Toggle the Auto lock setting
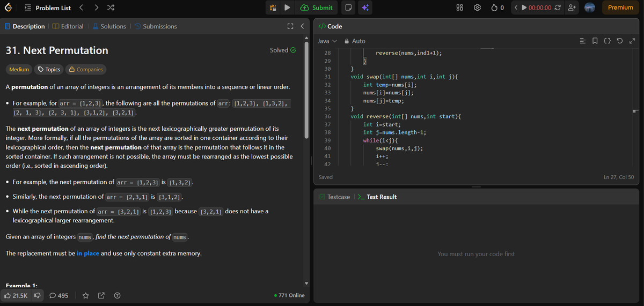The width and height of the screenshot is (644, 306). [x=354, y=41]
